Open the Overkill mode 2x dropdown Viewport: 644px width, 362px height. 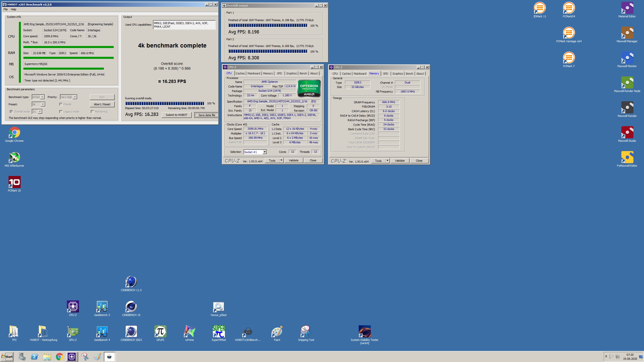tap(40, 112)
